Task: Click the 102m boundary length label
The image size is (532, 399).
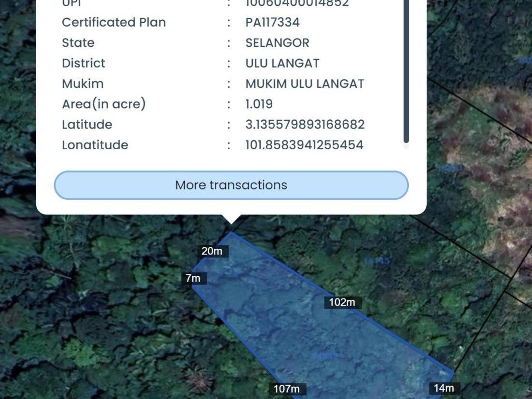Action: tap(342, 302)
